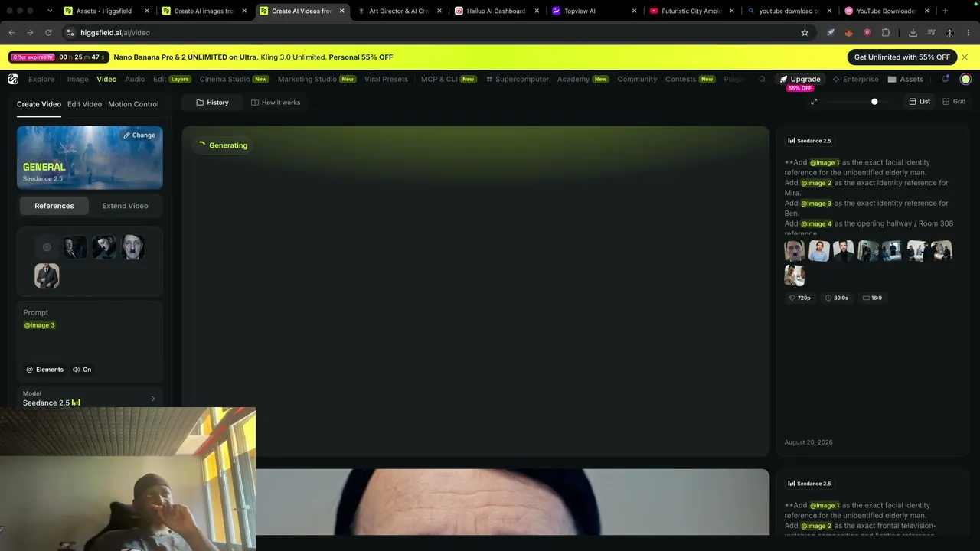The width and height of the screenshot is (980, 551).
Task: Open the Audio menu in navigation
Action: [135, 79]
